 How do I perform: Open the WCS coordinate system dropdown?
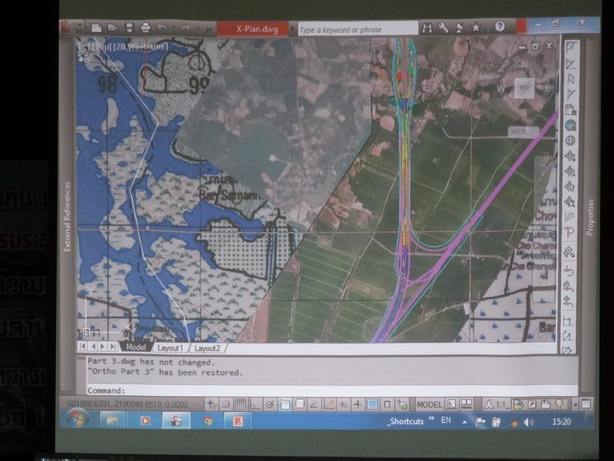pyautogui.click(x=518, y=131)
